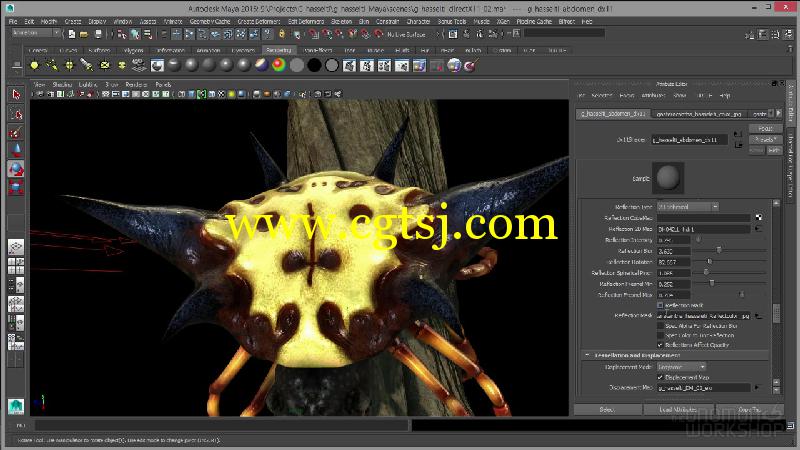Open the File menu

point(13,21)
